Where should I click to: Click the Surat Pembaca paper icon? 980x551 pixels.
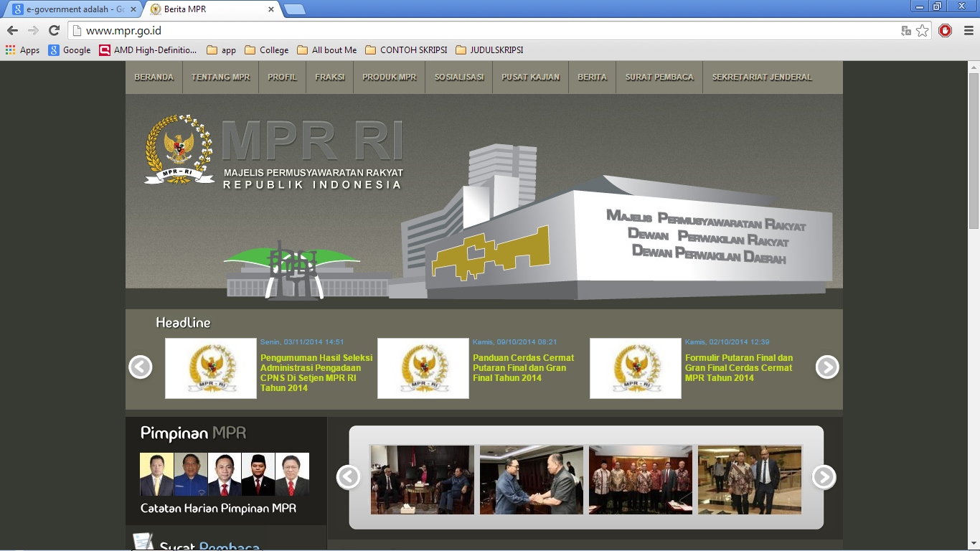pyautogui.click(x=143, y=542)
